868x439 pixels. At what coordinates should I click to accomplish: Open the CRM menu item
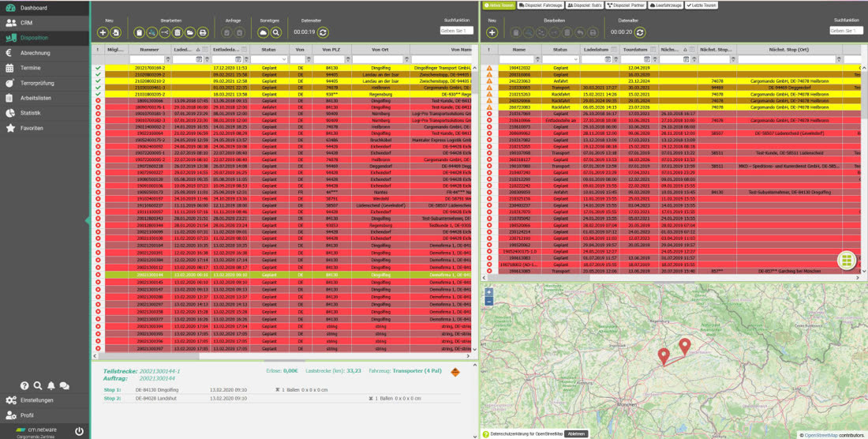click(44, 23)
